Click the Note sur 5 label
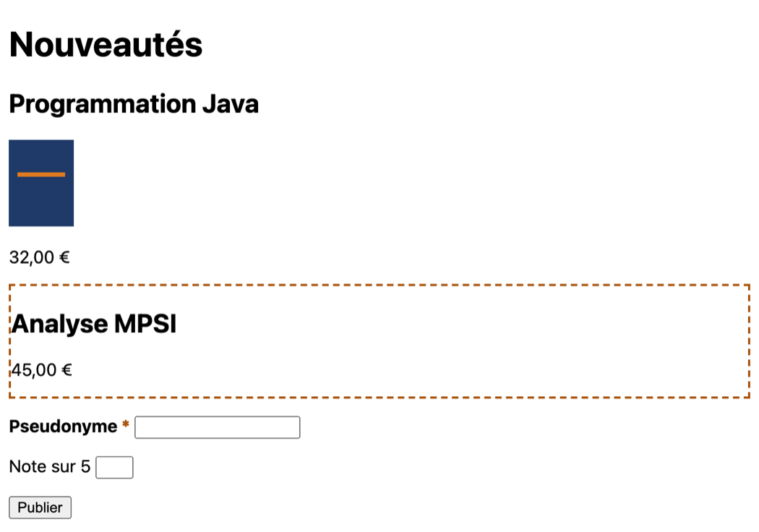759x532 pixels. [x=50, y=467]
